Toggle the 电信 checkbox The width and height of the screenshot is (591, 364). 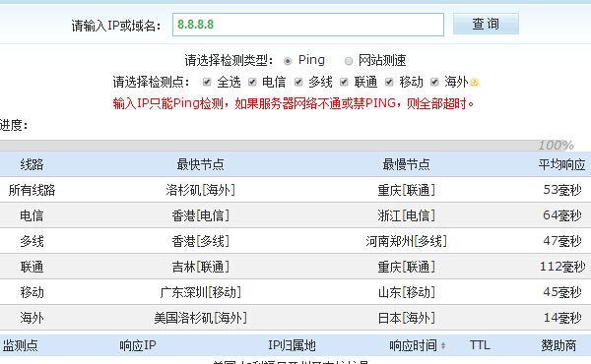pyautogui.click(x=252, y=82)
